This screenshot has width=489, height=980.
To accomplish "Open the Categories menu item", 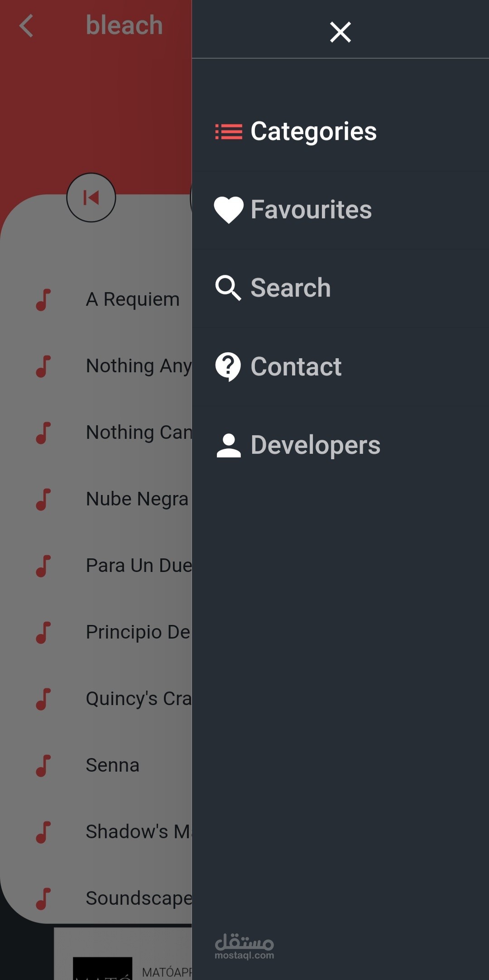I will [x=313, y=132].
